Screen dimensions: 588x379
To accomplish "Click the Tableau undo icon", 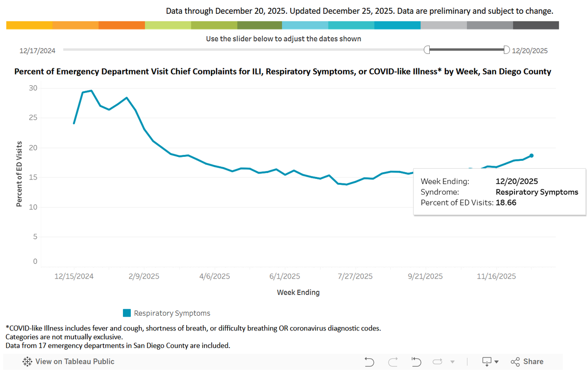I will coord(369,362).
